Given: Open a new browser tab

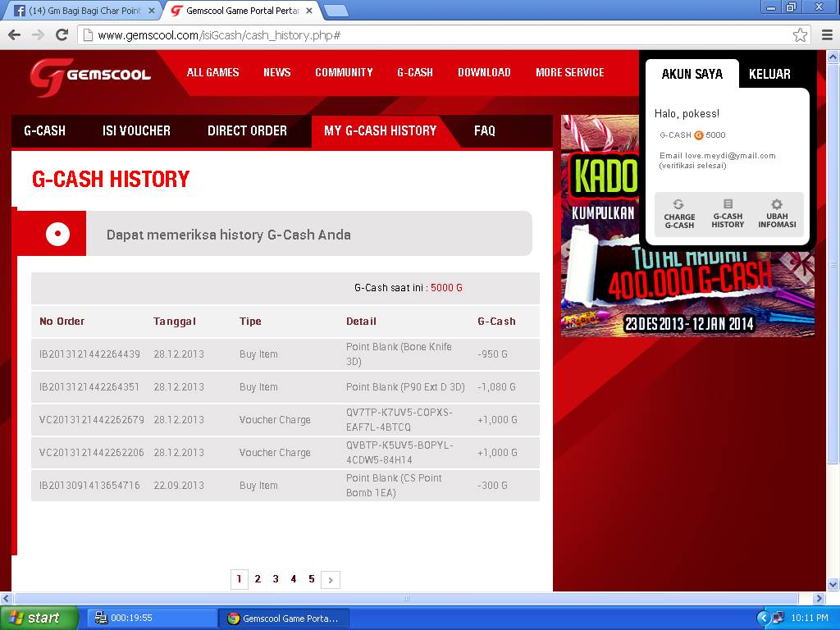Looking at the screenshot, I should [x=336, y=11].
